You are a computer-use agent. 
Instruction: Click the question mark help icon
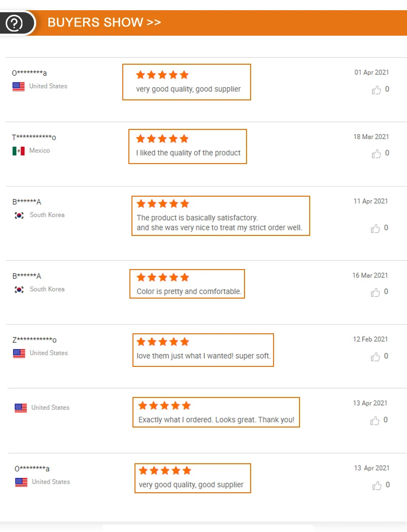[14, 23]
